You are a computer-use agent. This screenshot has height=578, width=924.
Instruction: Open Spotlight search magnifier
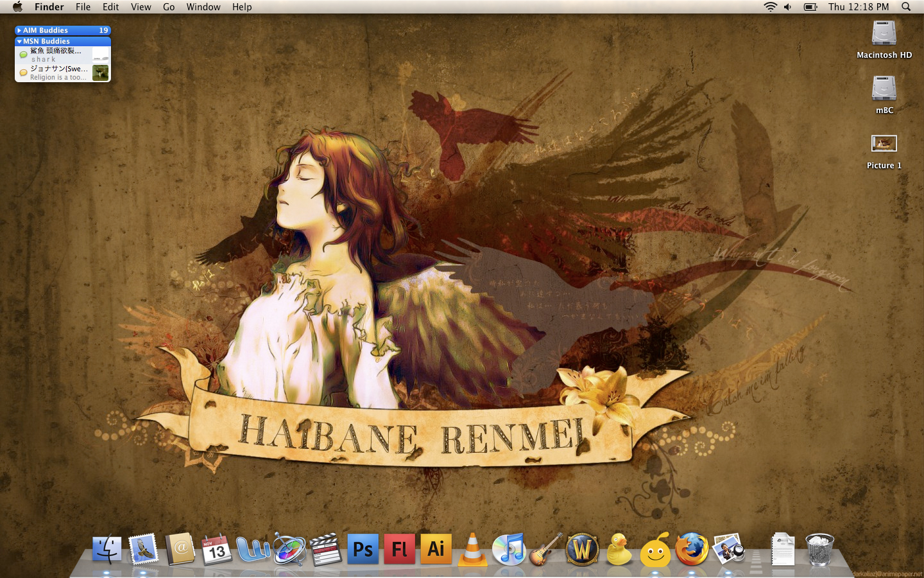[906, 7]
